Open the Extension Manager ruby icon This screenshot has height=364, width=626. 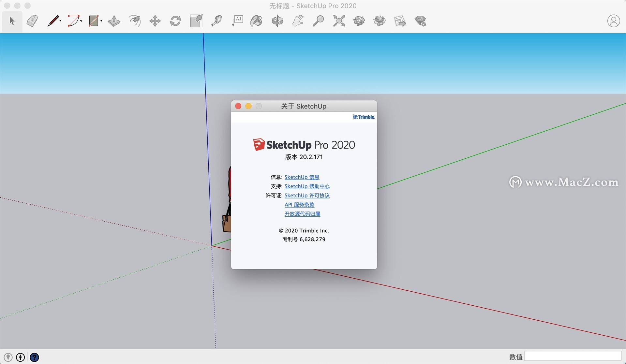tap(420, 21)
